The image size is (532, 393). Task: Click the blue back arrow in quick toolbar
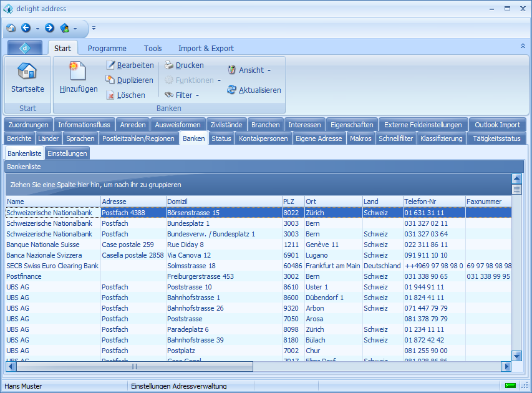26,28
